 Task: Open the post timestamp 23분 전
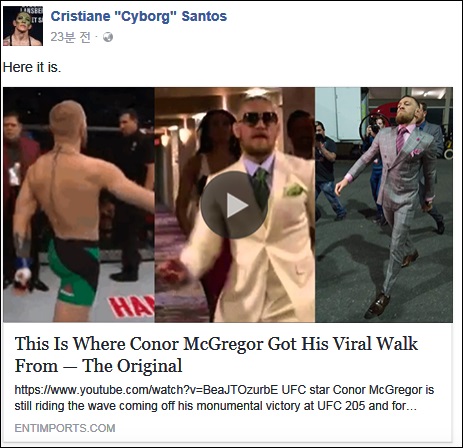click(x=70, y=37)
